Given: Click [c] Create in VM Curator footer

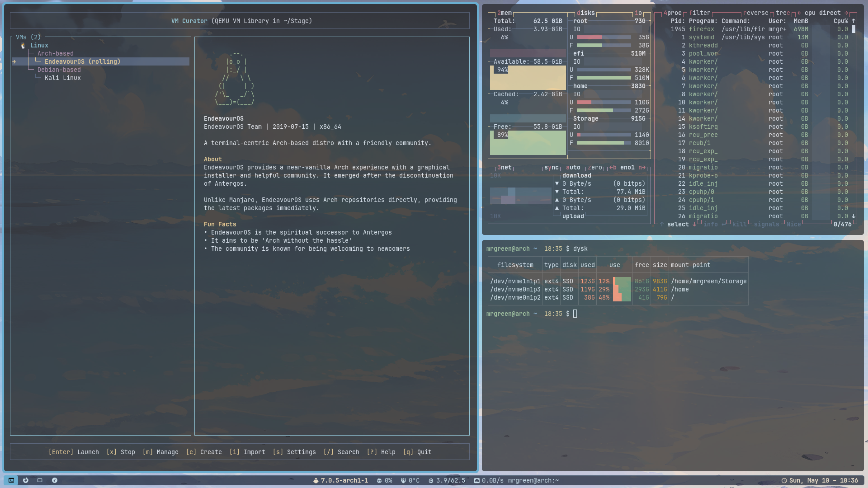Looking at the screenshot, I should tap(204, 452).
